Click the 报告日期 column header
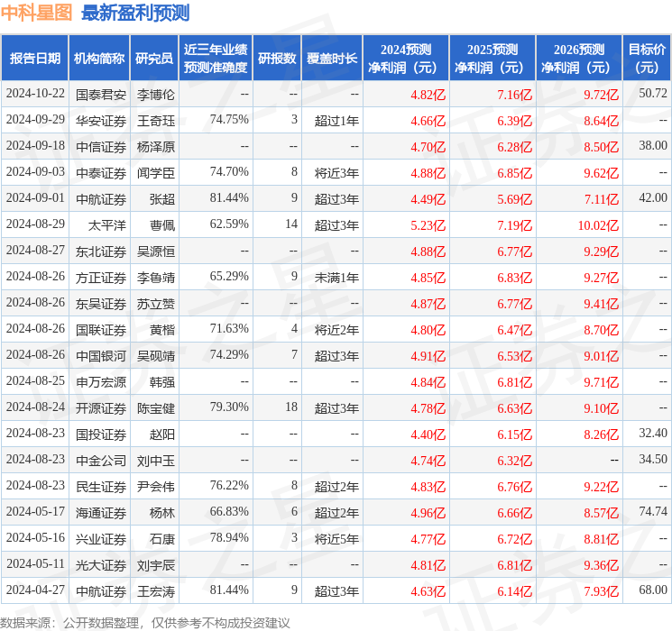This screenshot has width=672, height=631. point(34,59)
